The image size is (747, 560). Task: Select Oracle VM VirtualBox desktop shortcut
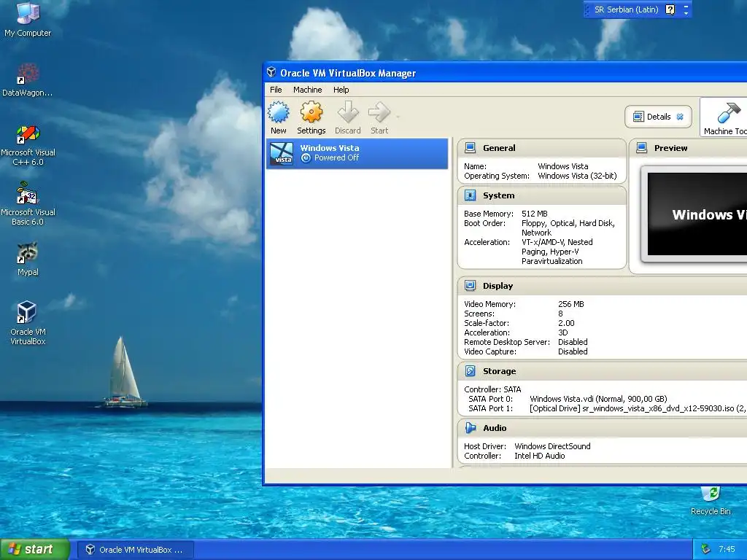(28, 323)
